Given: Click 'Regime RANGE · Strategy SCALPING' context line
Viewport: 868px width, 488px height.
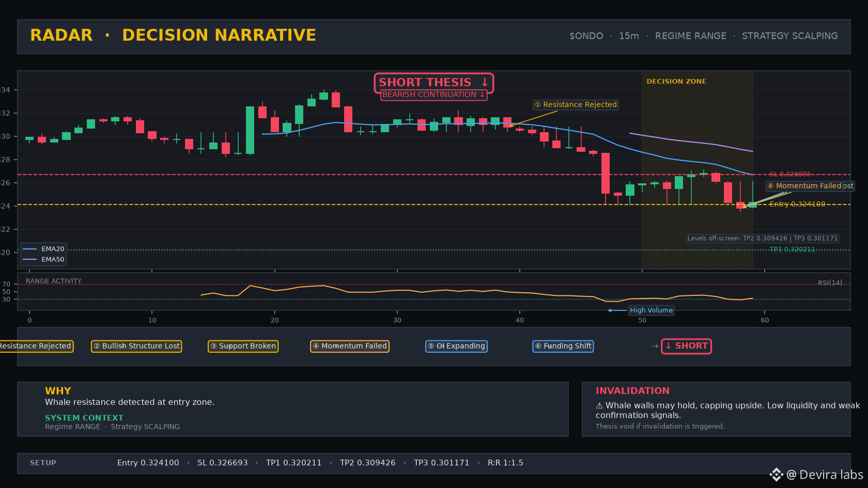Looking at the screenshot, I should click(113, 427).
